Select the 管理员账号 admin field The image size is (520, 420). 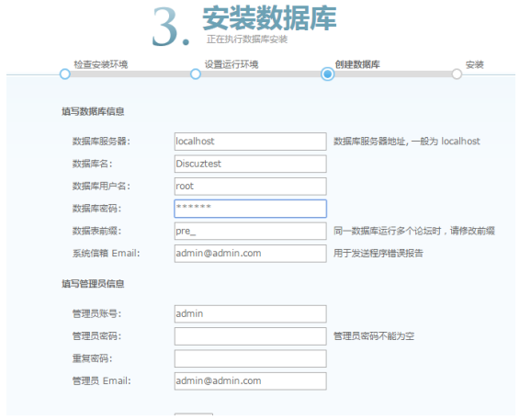click(251, 313)
